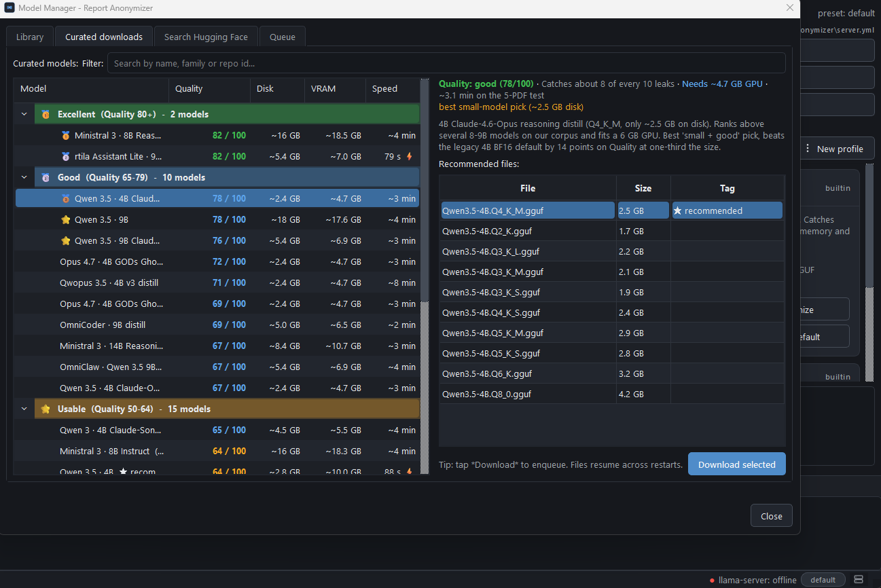This screenshot has width=881, height=588.
Task: Click the "preset: default" label in the background window
Action: tap(846, 13)
